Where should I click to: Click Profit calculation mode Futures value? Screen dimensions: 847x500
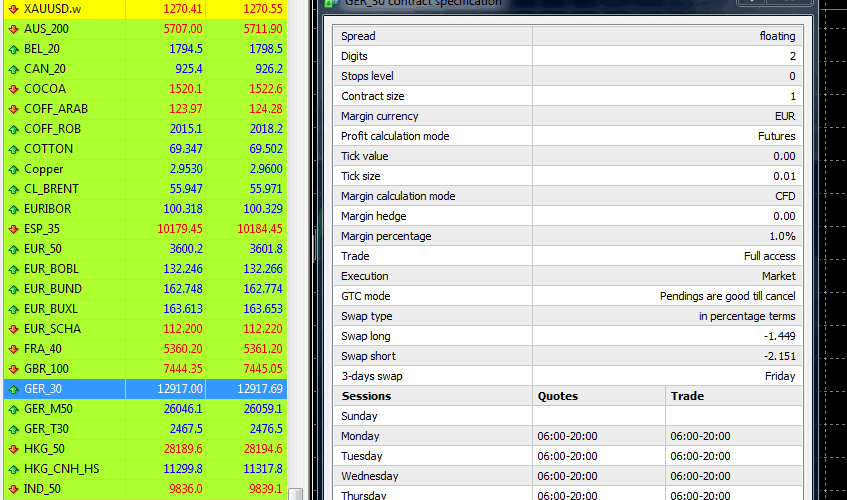click(777, 136)
